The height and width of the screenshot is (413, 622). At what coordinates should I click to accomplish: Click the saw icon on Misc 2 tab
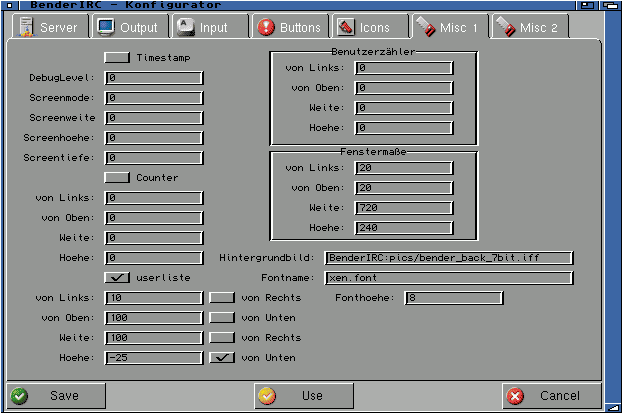(x=506, y=27)
